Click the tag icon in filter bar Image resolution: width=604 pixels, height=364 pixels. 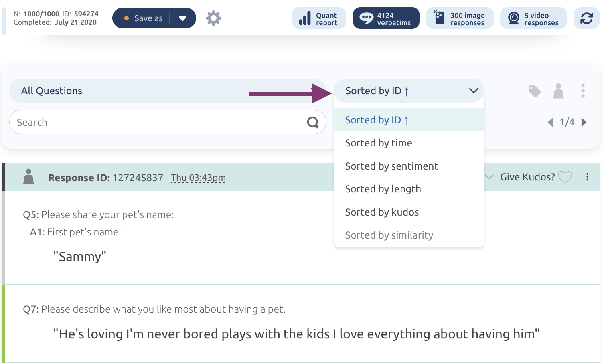click(x=535, y=91)
